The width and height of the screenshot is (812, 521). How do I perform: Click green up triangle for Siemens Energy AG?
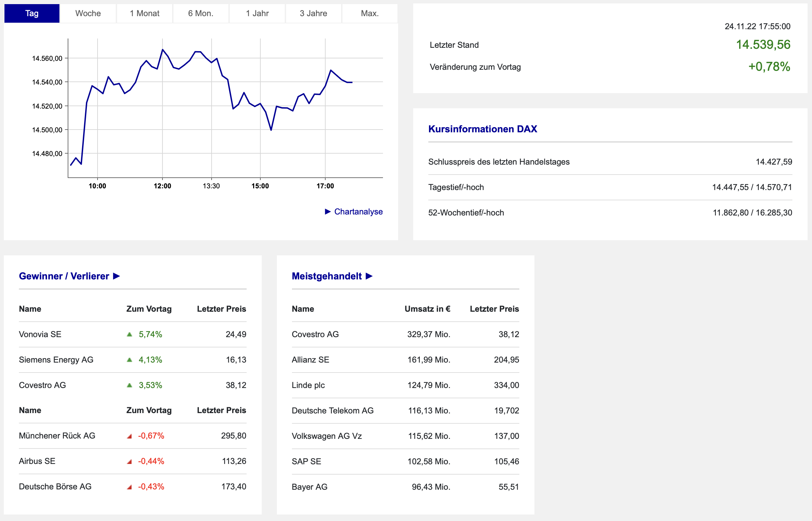[129, 360]
